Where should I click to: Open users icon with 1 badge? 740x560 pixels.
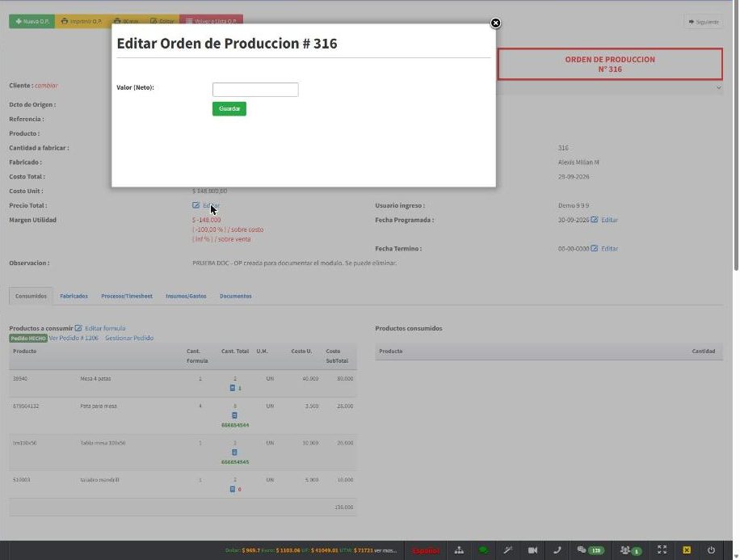pos(631,550)
